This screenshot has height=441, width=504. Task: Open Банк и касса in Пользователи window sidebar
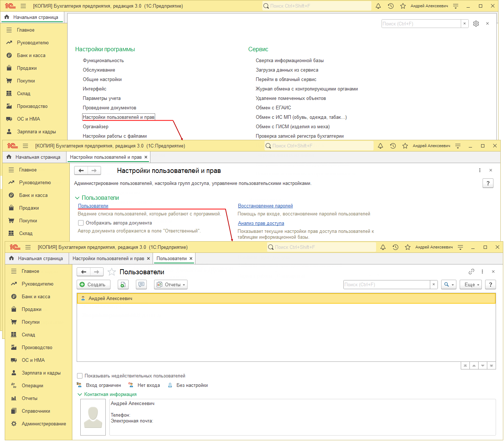[x=36, y=297]
